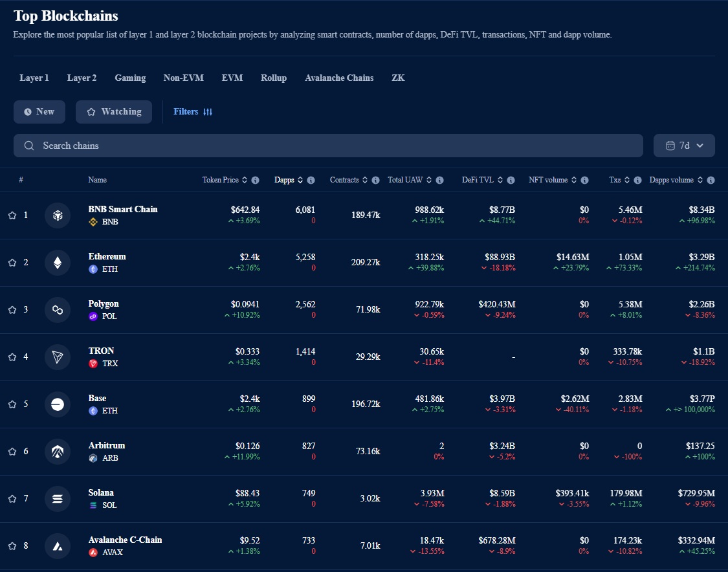Select the Non-EVM category tab

click(183, 78)
